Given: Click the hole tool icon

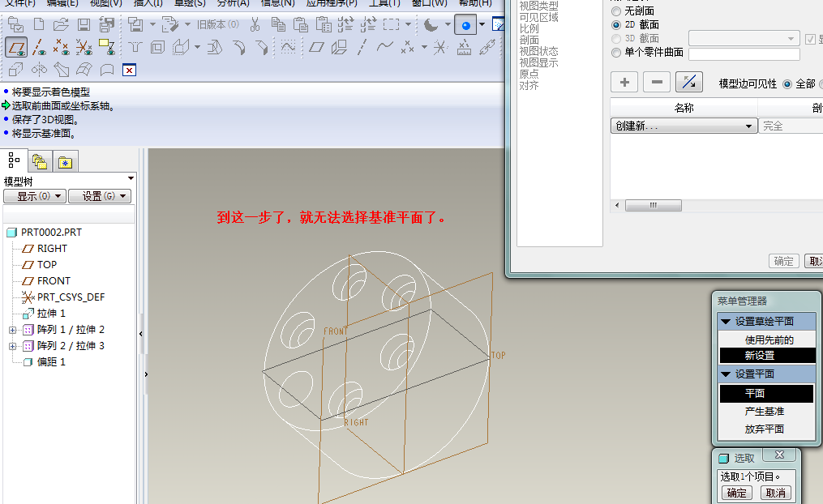Looking at the screenshot, I should point(135,47).
